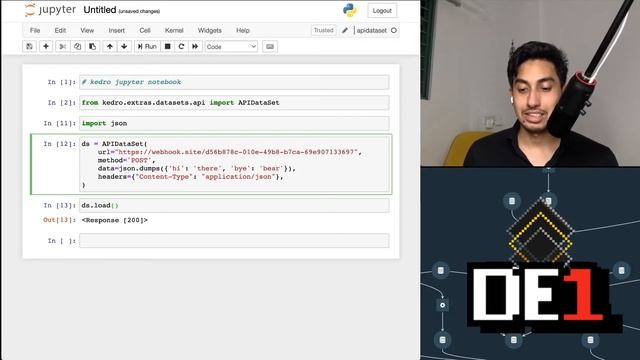Click the kernel idle circle indicator
The height and width of the screenshot is (360, 640).
pos(394,30)
